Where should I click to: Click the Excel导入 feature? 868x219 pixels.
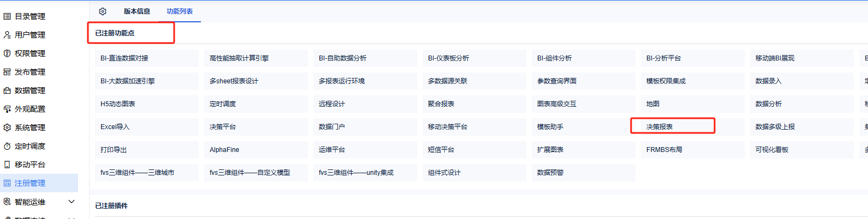tap(147, 127)
